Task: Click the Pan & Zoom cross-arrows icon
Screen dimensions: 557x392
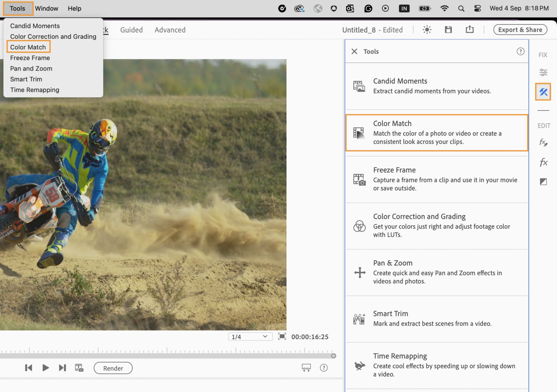Action: (360, 273)
